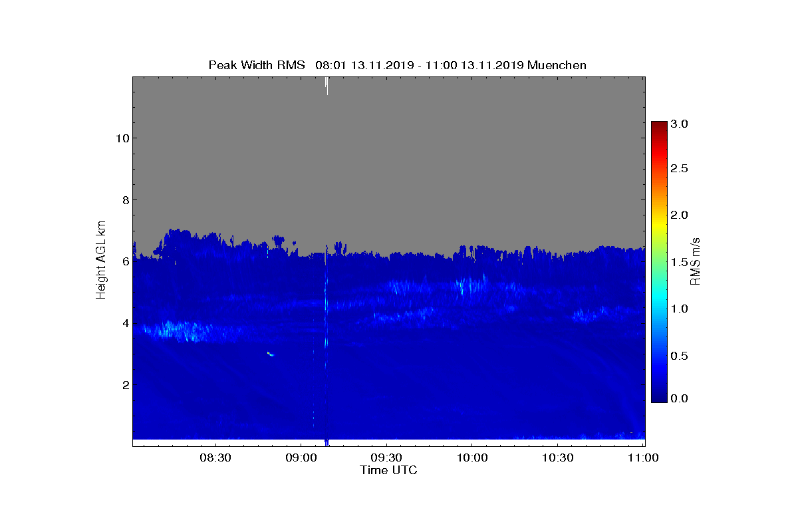Click the colorbar value '2.5'
Viewport: 798px width, 532px height.
point(680,169)
